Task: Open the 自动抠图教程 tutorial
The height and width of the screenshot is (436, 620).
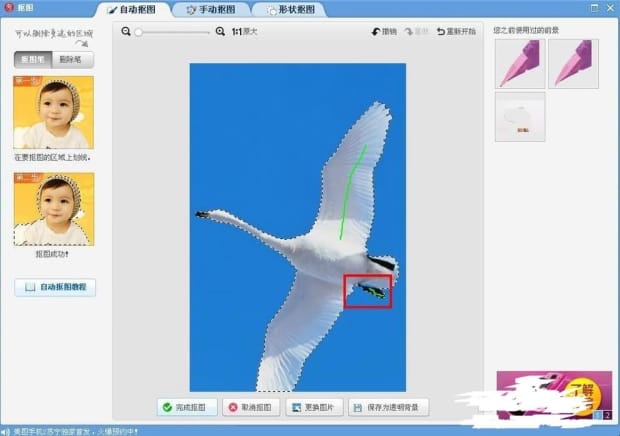Action: [x=55, y=287]
